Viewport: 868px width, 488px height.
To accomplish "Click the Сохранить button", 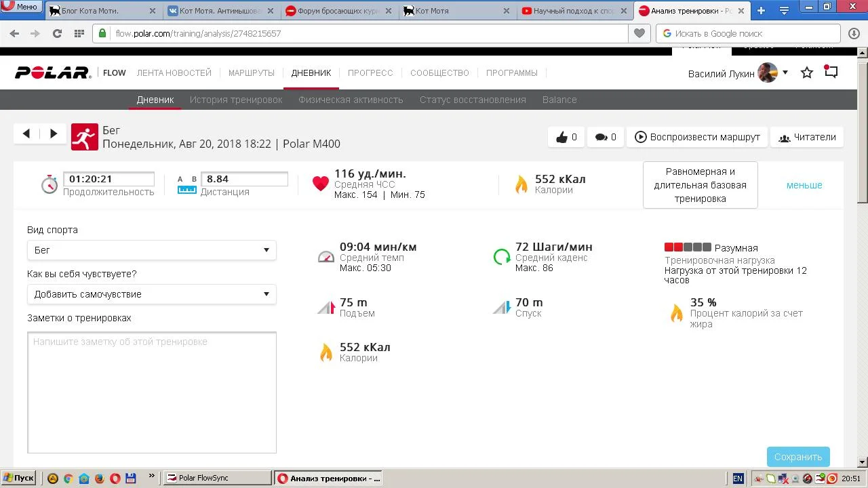I will pyautogui.click(x=799, y=457).
